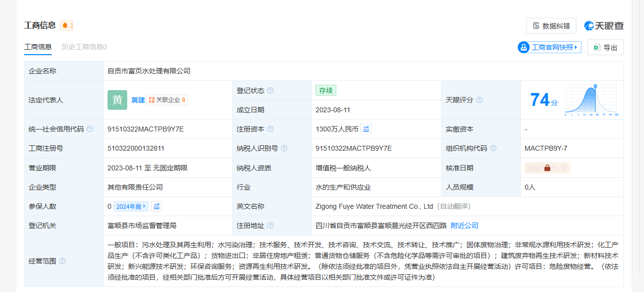Screen dimensions: 644x292
Task: Select 人员规模 value 0人
Action: click(x=530, y=187)
